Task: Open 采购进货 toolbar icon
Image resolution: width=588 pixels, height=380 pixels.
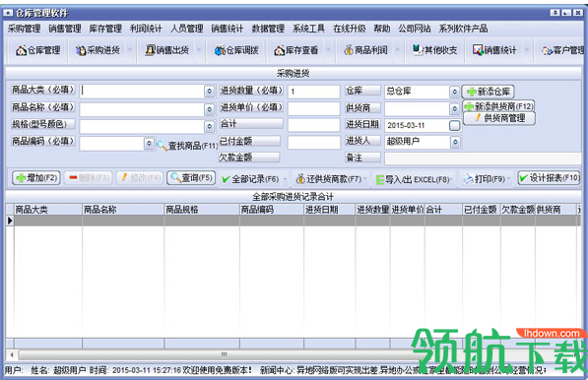Action: 98,50
